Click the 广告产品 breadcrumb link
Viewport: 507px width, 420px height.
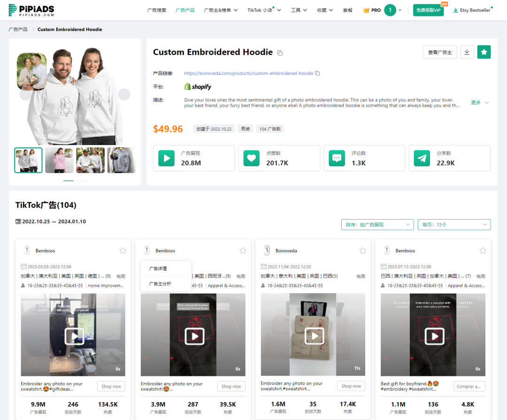[18, 30]
